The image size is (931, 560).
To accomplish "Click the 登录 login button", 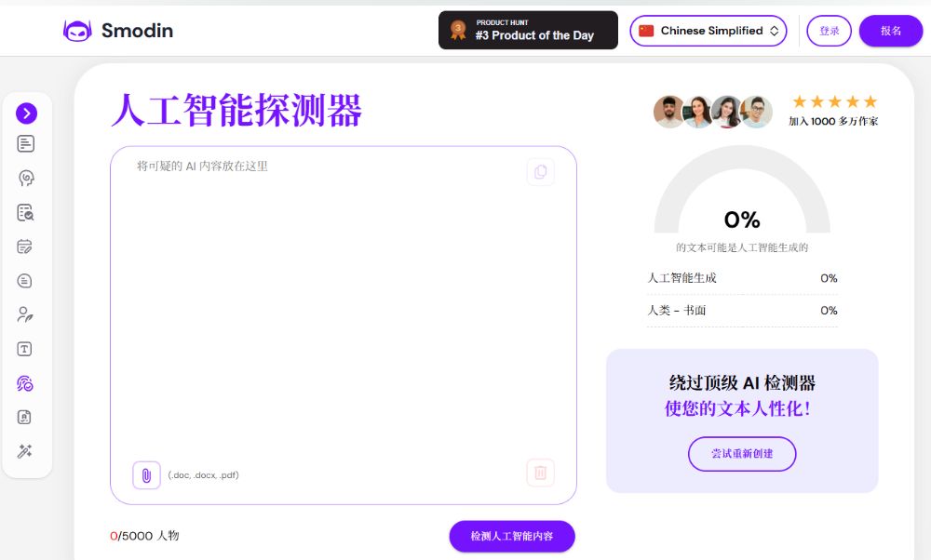I will [x=829, y=31].
